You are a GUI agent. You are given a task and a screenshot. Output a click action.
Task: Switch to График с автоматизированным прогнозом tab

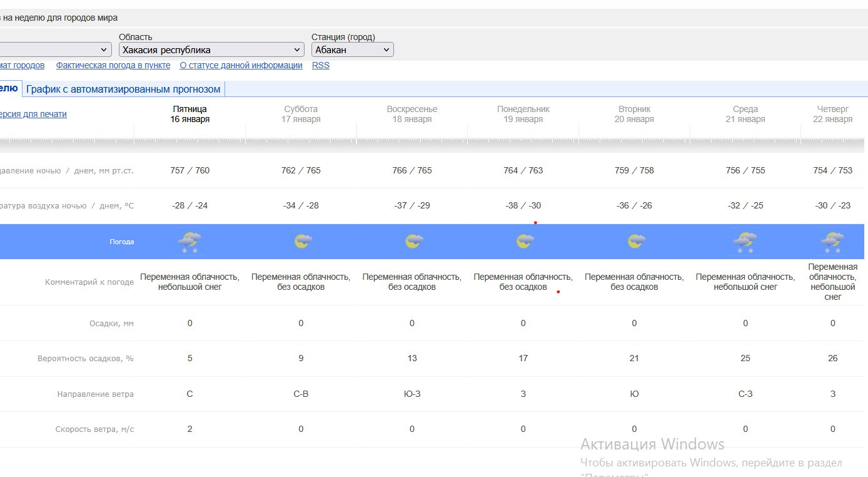click(x=123, y=89)
